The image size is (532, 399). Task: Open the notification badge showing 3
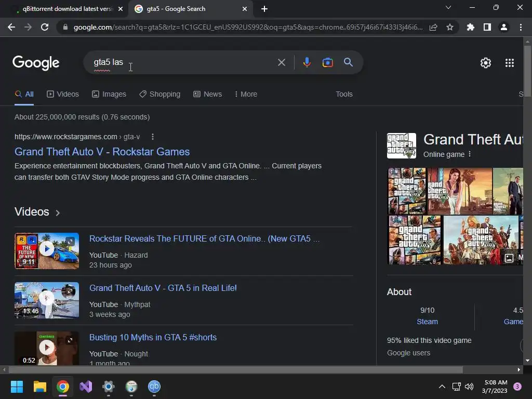[x=517, y=387]
